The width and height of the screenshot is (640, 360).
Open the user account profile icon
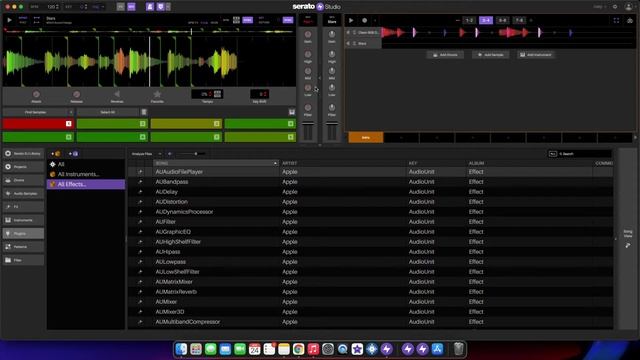(x=629, y=7)
